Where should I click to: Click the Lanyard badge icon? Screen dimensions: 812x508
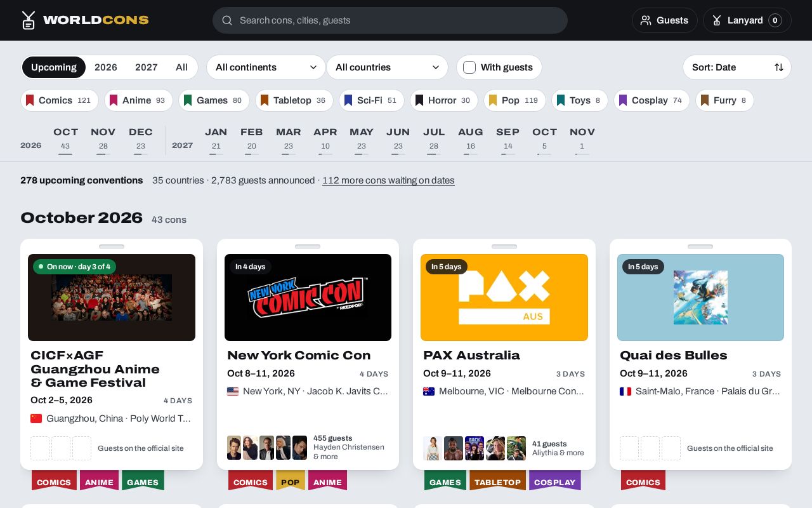click(x=717, y=20)
